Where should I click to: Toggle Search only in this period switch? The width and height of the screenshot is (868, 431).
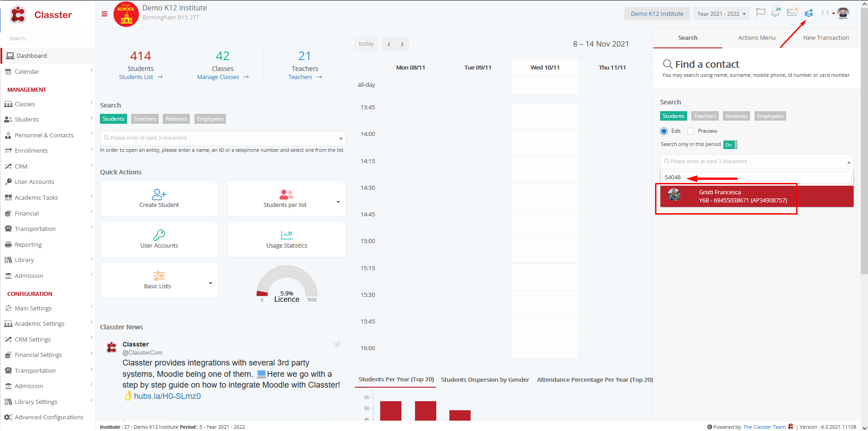point(730,145)
